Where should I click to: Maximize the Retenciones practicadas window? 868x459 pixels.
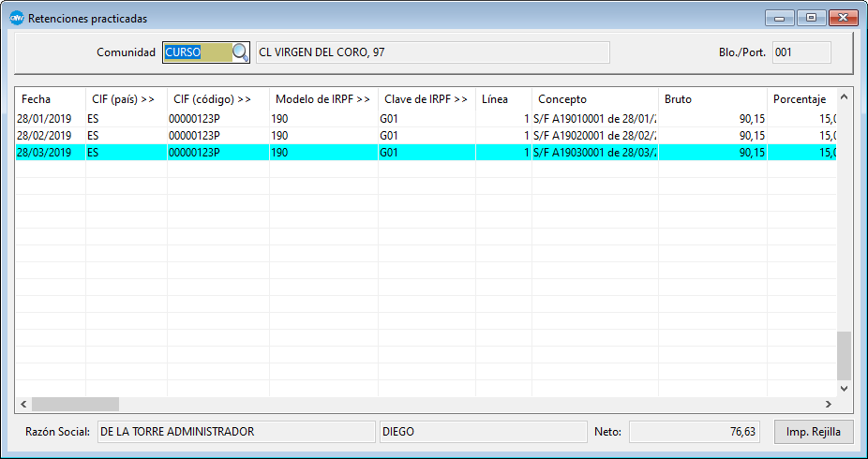(x=811, y=18)
